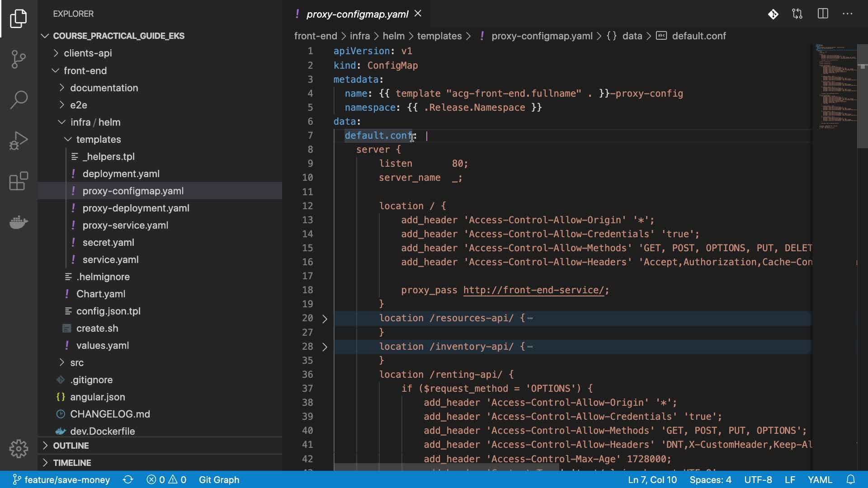Open the Run and Debug view
The width and height of the screenshot is (868, 488).
click(19, 141)
